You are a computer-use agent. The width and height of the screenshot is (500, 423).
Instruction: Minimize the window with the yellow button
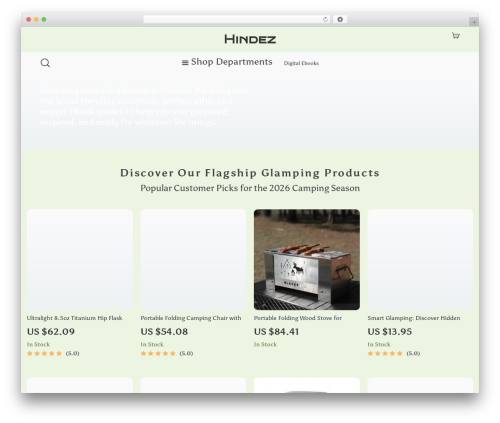pos(36,20)
